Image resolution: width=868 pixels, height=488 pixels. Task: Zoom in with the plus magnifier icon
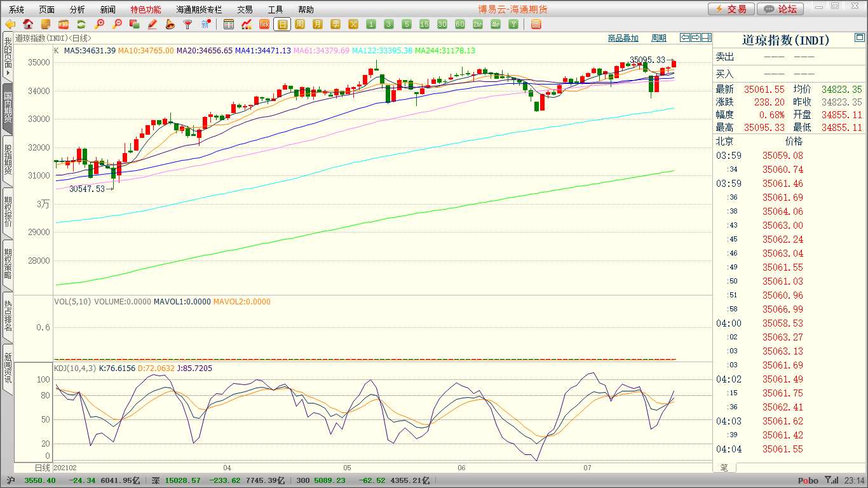[99, 25]
